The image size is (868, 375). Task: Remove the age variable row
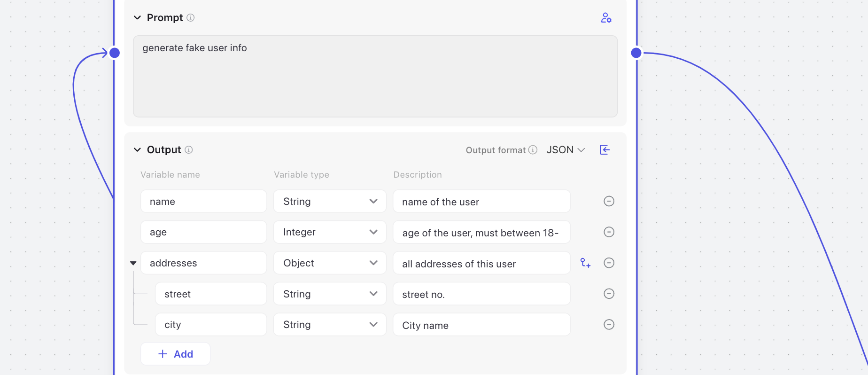coord(609,232)
